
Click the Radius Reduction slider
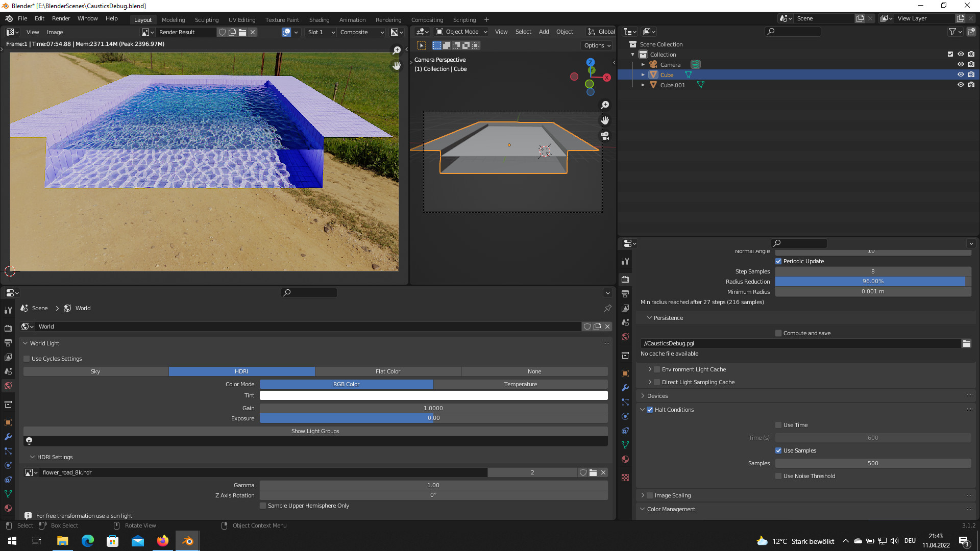click(x=872, y=282)
